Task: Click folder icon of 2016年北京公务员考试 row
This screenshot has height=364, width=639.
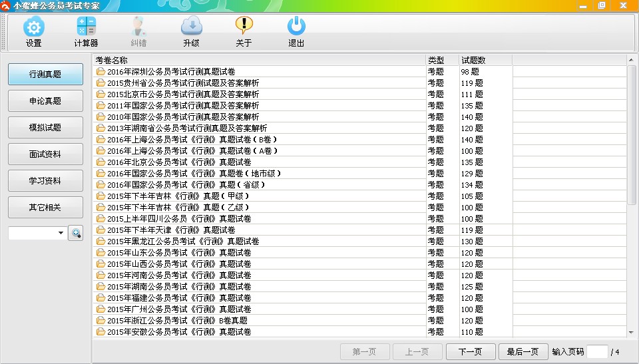Action: pos(101,162)
